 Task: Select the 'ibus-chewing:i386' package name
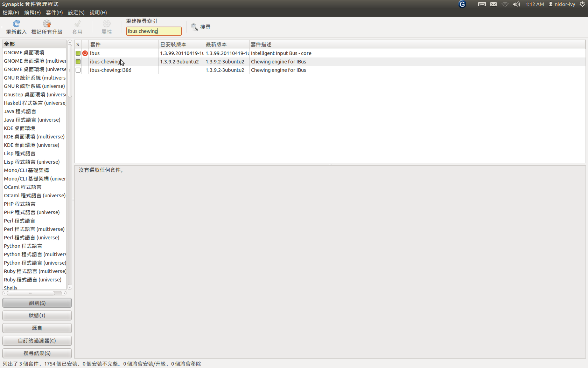(x=111, y=70)
